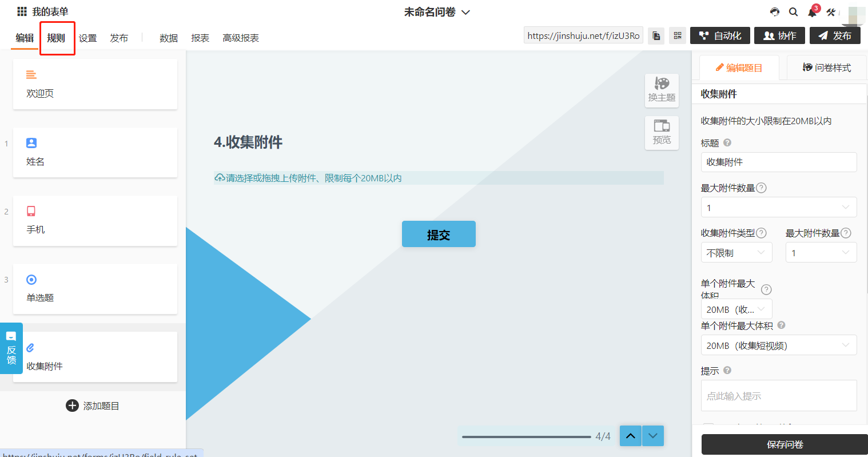Switch to the 规则 tab
The image size is (868, 457).
[x=56, y=38]
